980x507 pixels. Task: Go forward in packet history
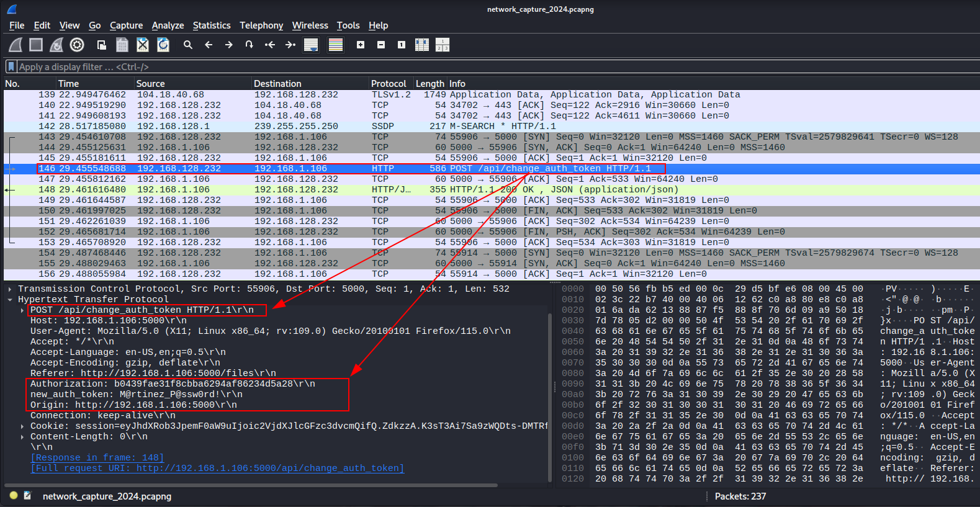229,45
